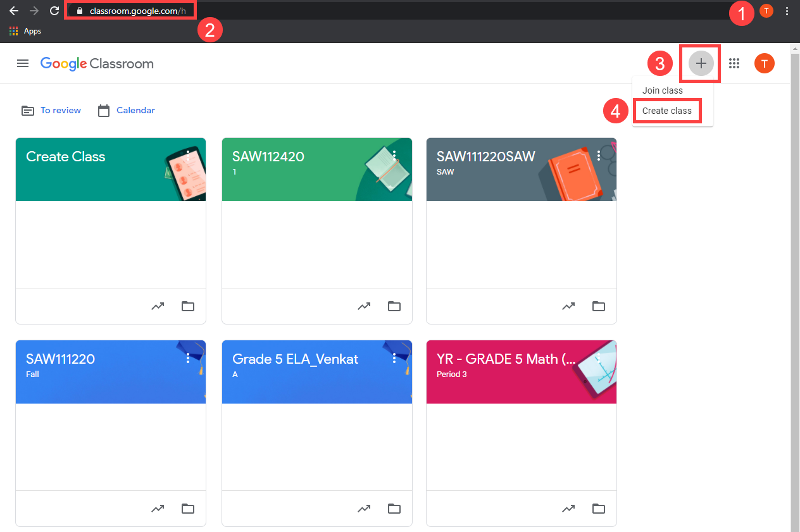Open the SAW111220 Fall class
This screenshot has width=800, height=532.
pyautogui.click(x=60, y=359)
